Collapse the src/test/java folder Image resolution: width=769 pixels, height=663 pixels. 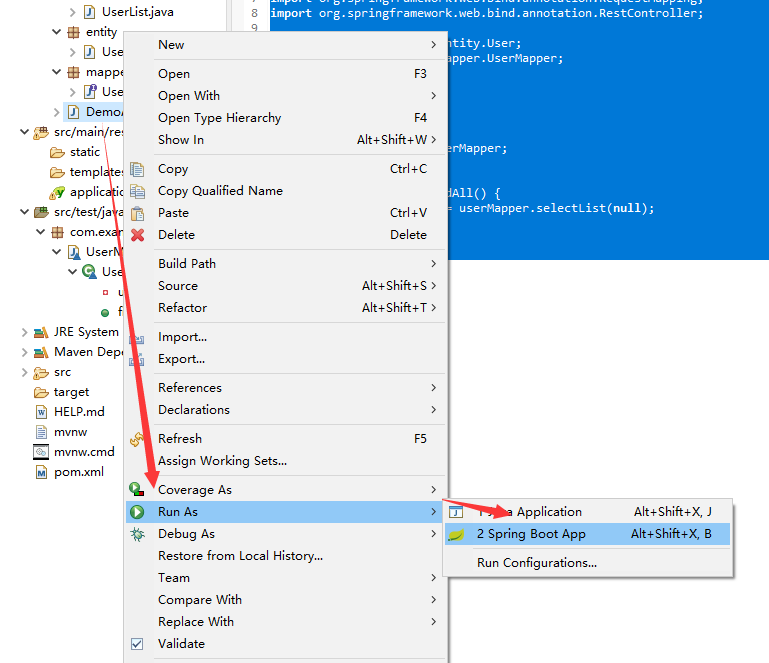[x=25, y=212]
